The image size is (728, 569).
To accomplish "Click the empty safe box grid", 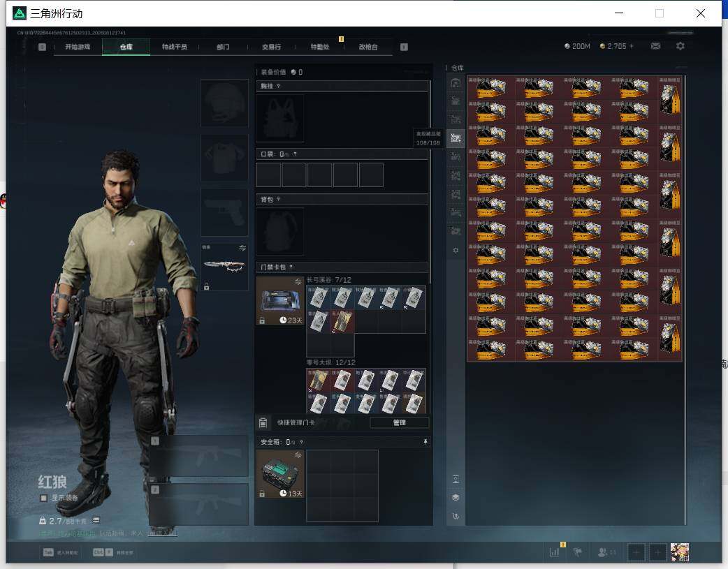I will pyautogui.click(x=342, y=486).
